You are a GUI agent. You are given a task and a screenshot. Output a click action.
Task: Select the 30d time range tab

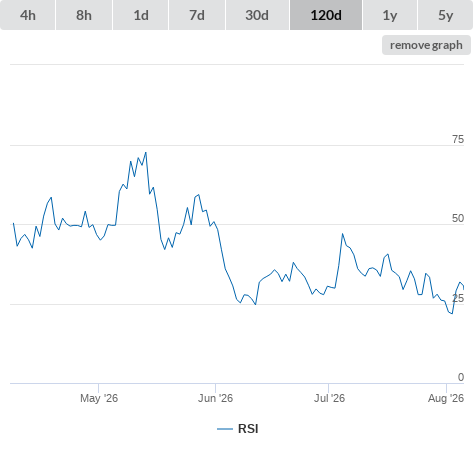tap(257, 15)
